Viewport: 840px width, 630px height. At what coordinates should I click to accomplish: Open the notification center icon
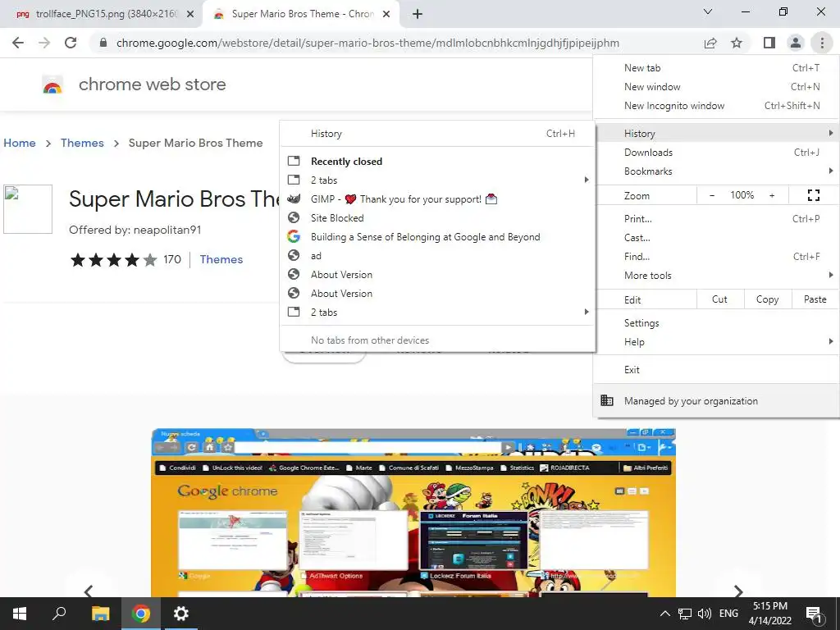814,614
